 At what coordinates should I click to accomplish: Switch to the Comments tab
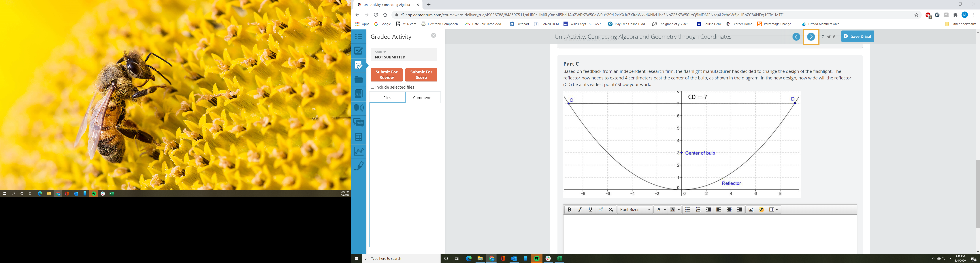click(x=422, y=98)
